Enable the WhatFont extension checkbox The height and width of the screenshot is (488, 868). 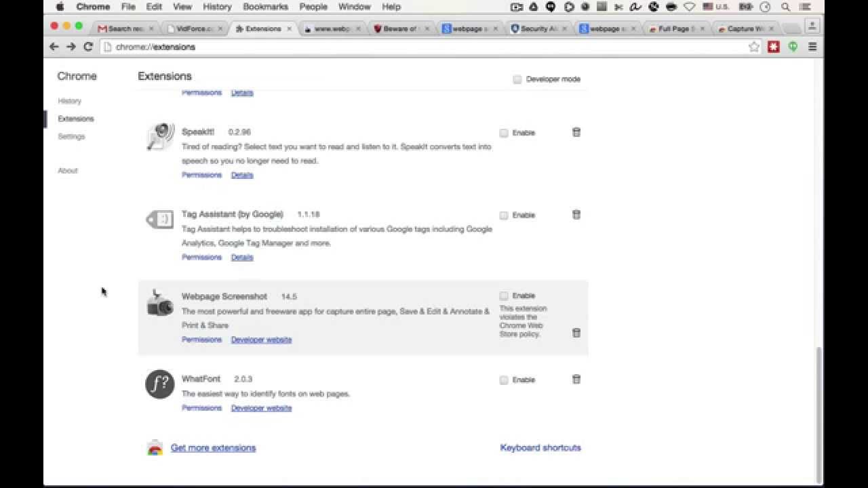(x=504, y=380)
